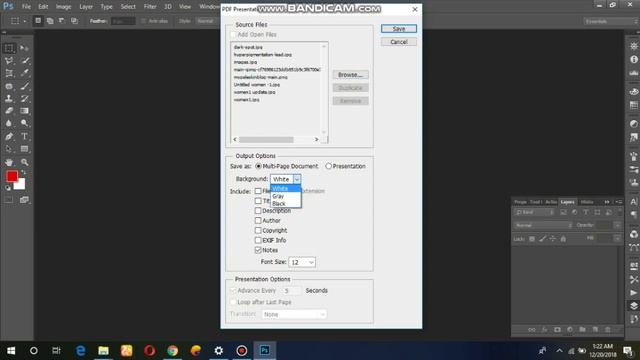Image resolution: width=640 pixels, height=360 pixels.
Task: Check the Copyright checkbox
Action: [x=258, y=230]
